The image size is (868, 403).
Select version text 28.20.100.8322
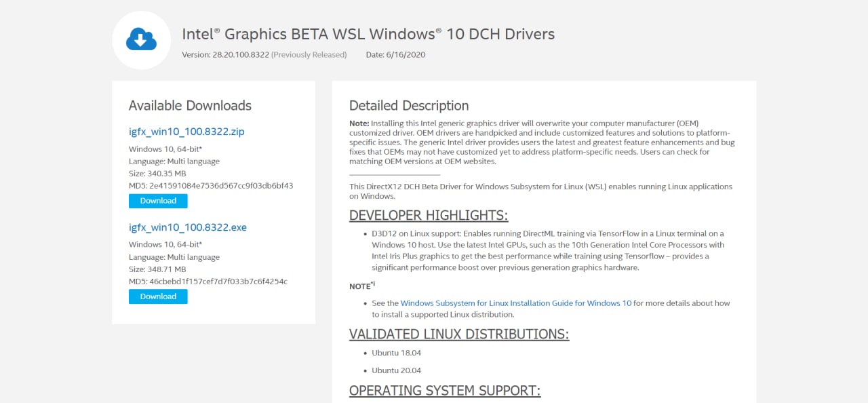tap(241, 55)
